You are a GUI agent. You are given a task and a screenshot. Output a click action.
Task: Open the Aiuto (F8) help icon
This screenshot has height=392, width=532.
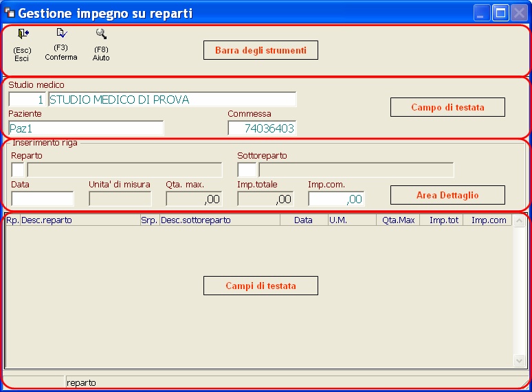click(101, 34)
